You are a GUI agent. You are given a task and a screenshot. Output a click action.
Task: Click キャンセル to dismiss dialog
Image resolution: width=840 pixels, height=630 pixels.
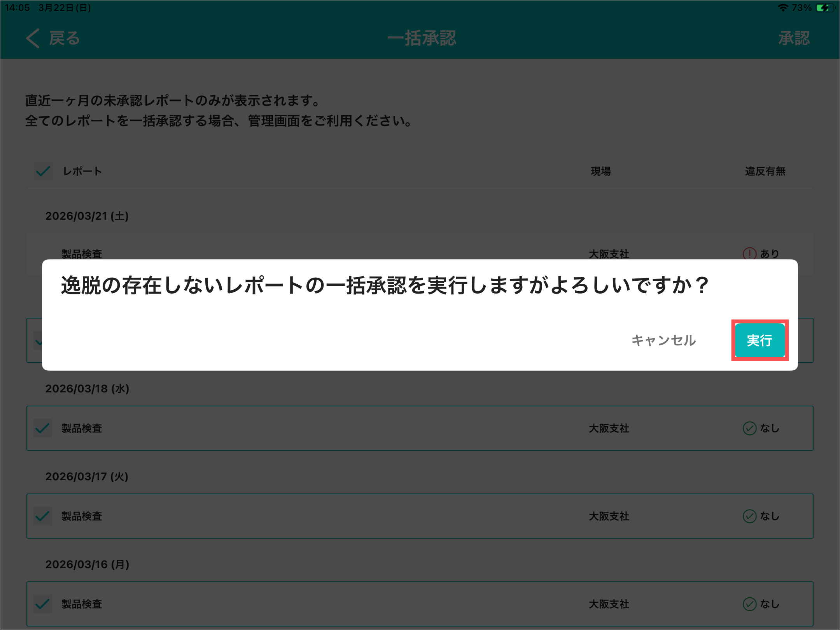(x=663, y=340)
